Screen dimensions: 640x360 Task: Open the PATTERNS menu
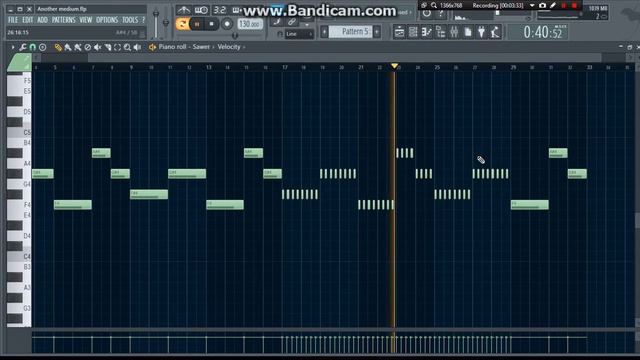(64, 20)
